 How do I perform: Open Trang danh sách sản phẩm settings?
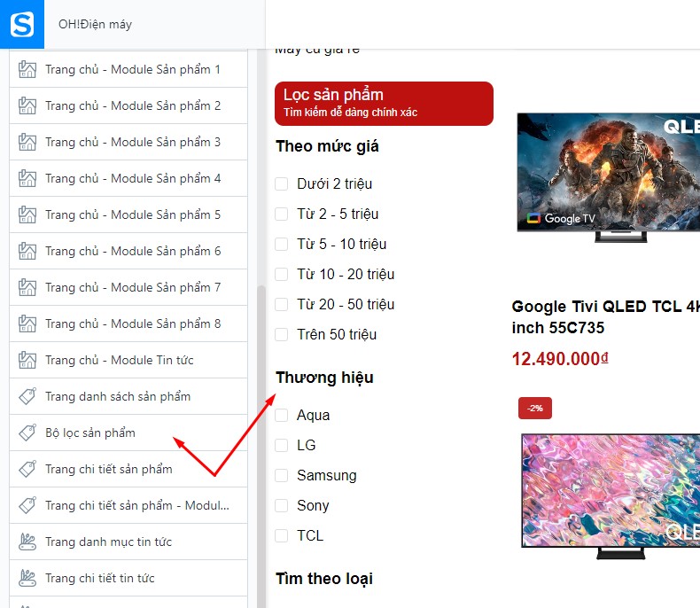(128, 396)
